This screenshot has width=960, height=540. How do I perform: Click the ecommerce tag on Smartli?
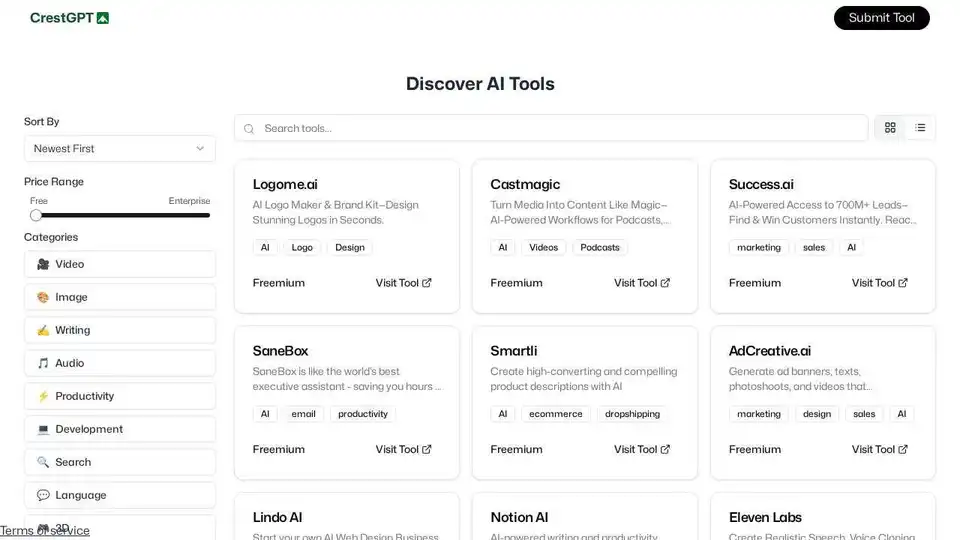coord(555,414)
